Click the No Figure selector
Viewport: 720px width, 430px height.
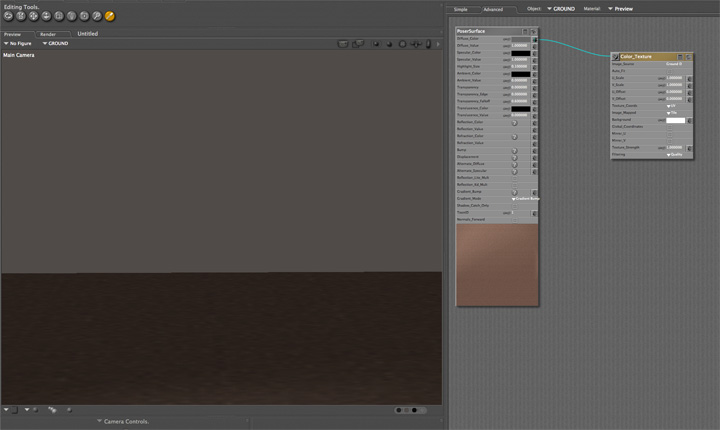point(18,43)
